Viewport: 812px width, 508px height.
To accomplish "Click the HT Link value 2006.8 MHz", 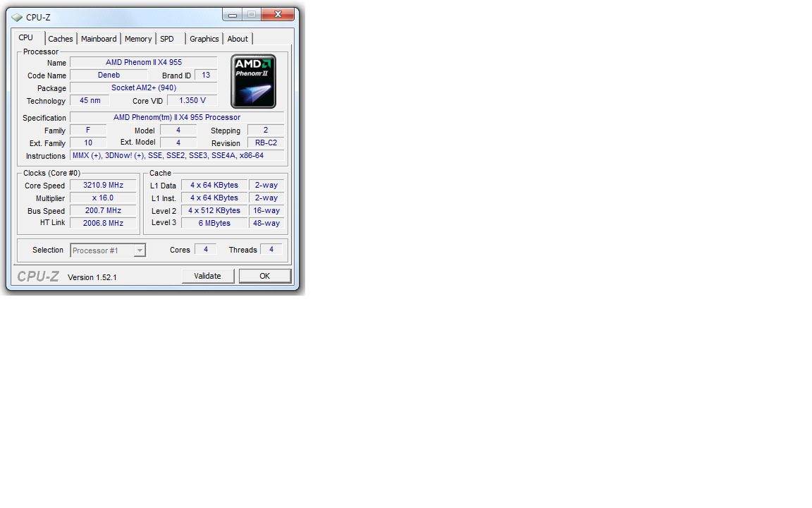I will [103, 223].
